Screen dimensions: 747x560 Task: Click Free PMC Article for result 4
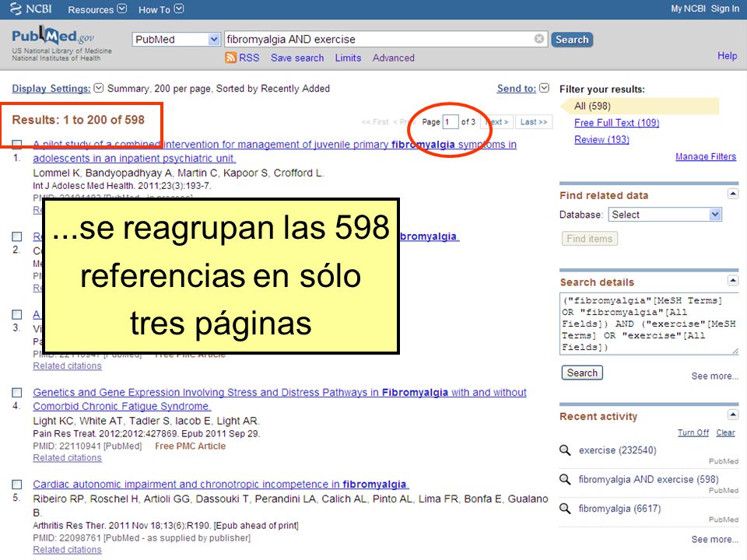pyautogui.click(x=190, y=446)
